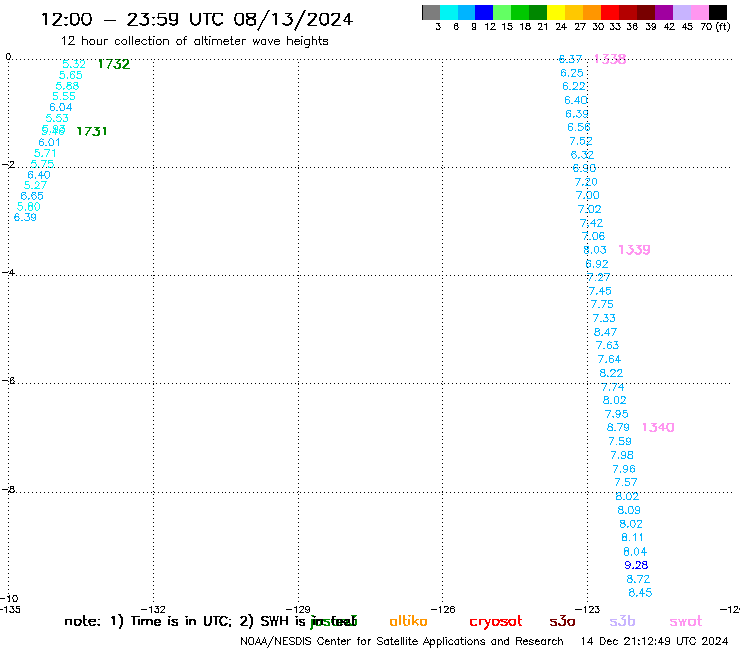Viewport: 740px width, 650px height.
Task: Click the wave height value 5.71
Action: tap(45, 153)
